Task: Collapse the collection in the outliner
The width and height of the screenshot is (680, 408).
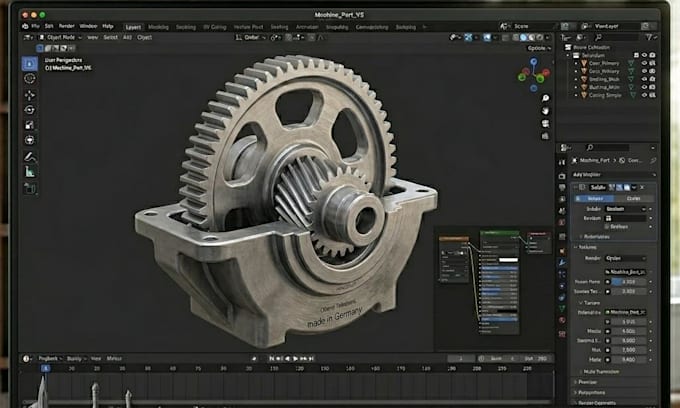Action: click(568, 55)
